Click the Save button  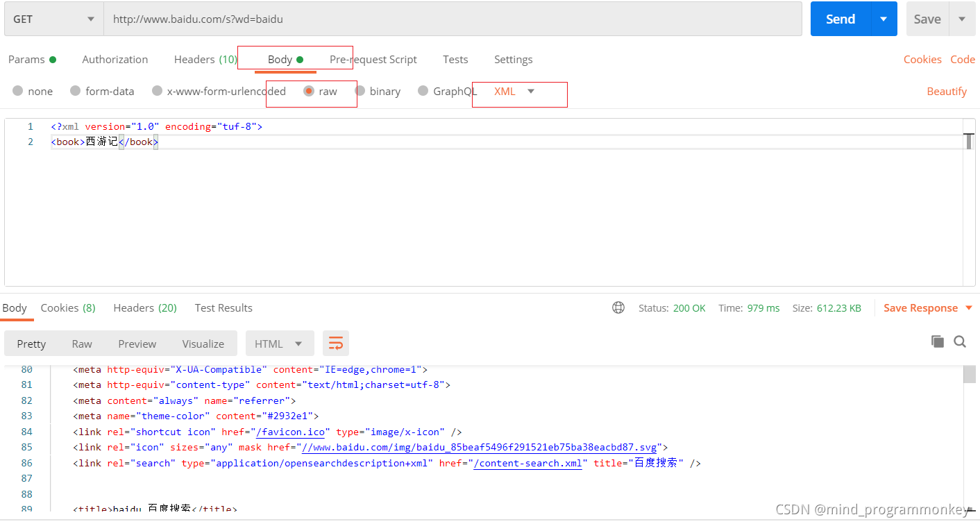click(927, 19)
